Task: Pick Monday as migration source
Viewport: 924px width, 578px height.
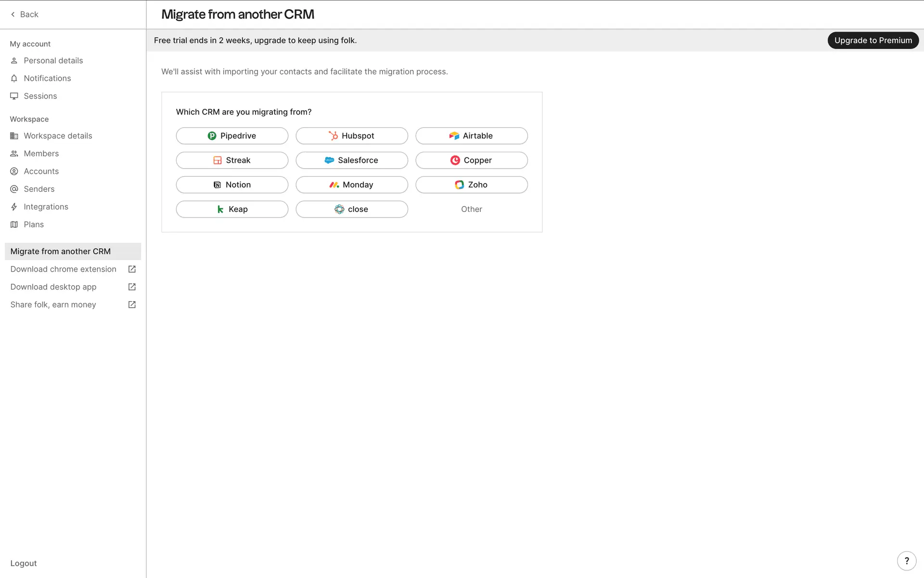Action: (x=351, y=185)
